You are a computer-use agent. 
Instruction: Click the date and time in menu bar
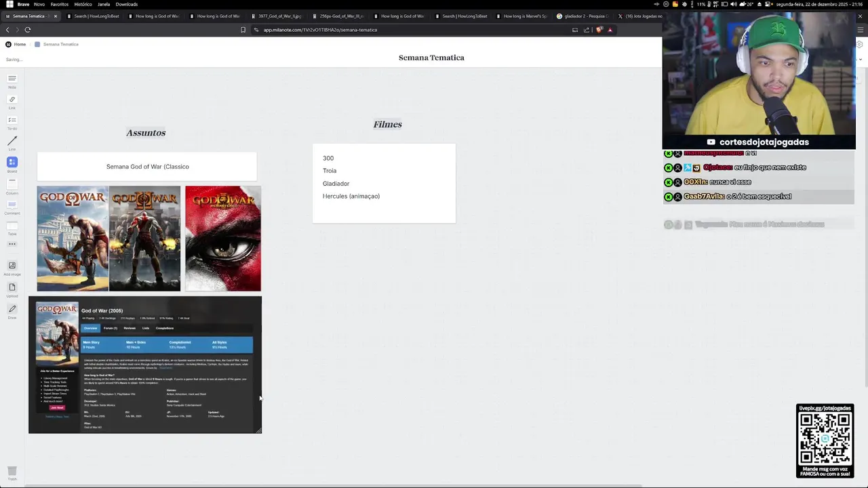click(821, 4)
